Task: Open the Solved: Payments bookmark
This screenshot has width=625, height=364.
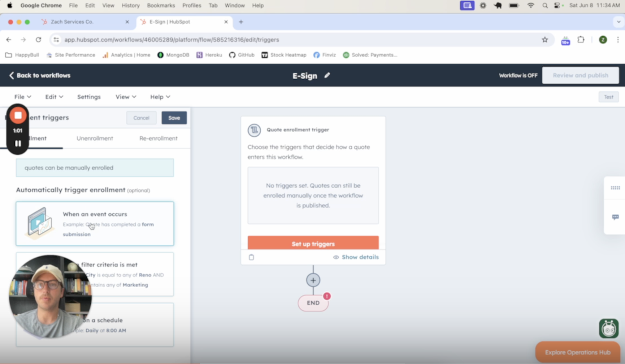Action: pyautogui.click(x=370, y=55)
